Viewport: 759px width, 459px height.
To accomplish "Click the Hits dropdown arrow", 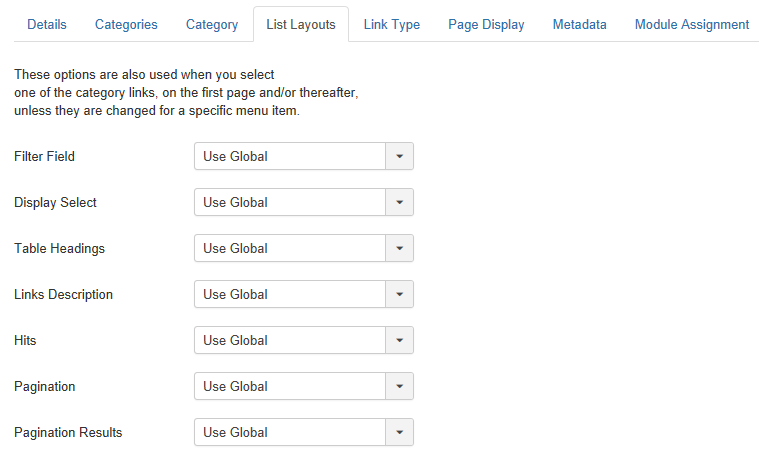I will (399, 340).
